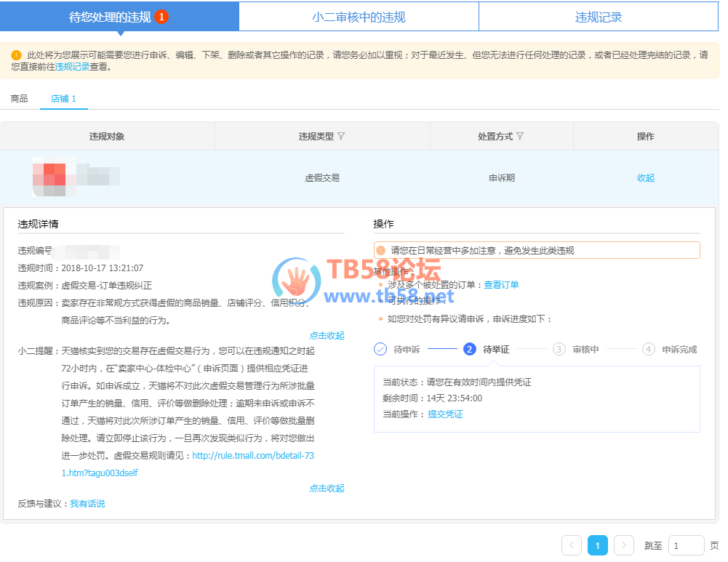The image size is (728, 562).
Task: Click the 待申诉 checkmark step icon
Action: point(380,349)
